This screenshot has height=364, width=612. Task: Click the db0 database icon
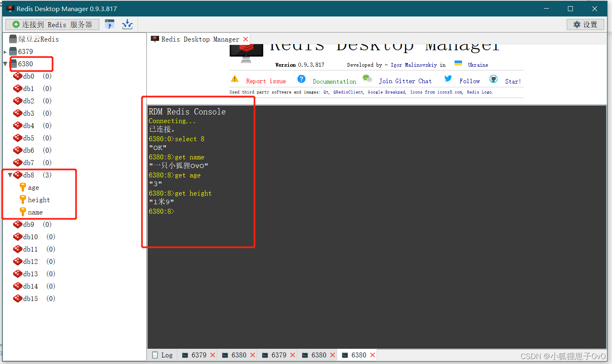click(18, 76)
